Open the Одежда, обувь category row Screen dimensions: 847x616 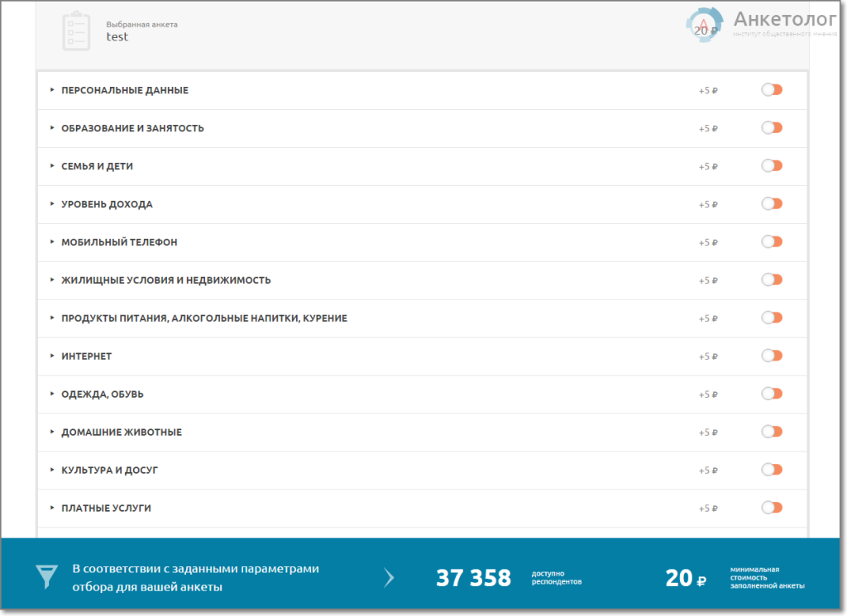102,394
